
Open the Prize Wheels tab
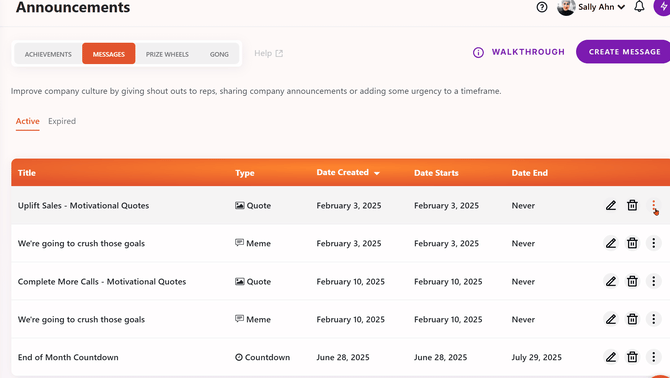[167, 54]
